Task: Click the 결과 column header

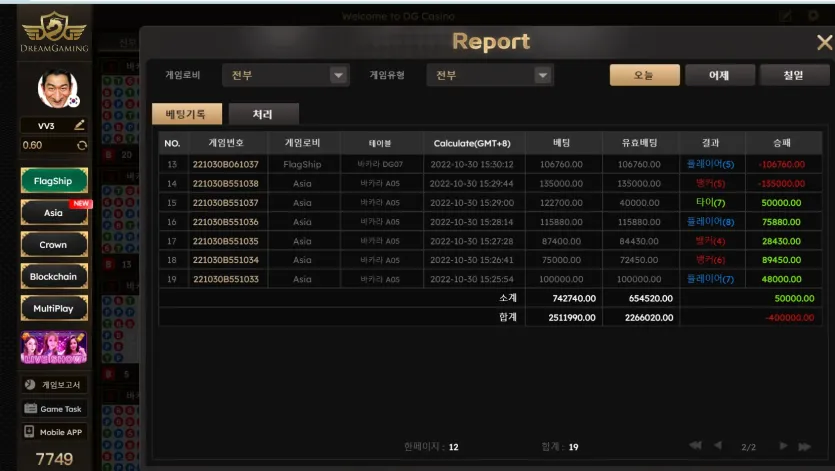Action: 710,143
